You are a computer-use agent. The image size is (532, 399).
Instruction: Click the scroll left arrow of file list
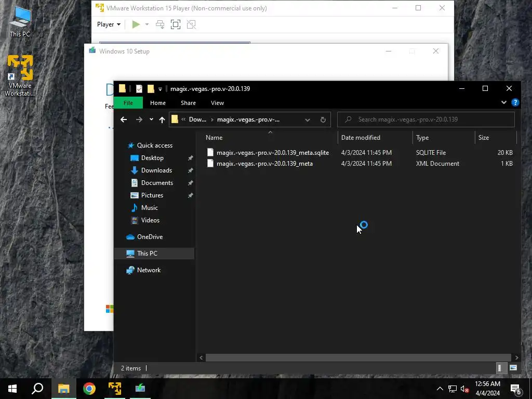pyautogui.click(x=201, y=357)
